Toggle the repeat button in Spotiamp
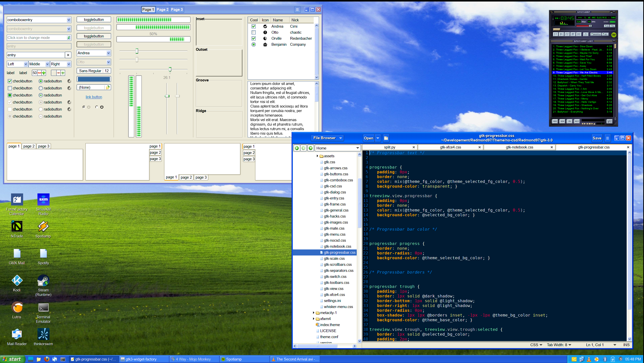The height and width of the screenshot is (363, 644). click(x=605, y=34)
